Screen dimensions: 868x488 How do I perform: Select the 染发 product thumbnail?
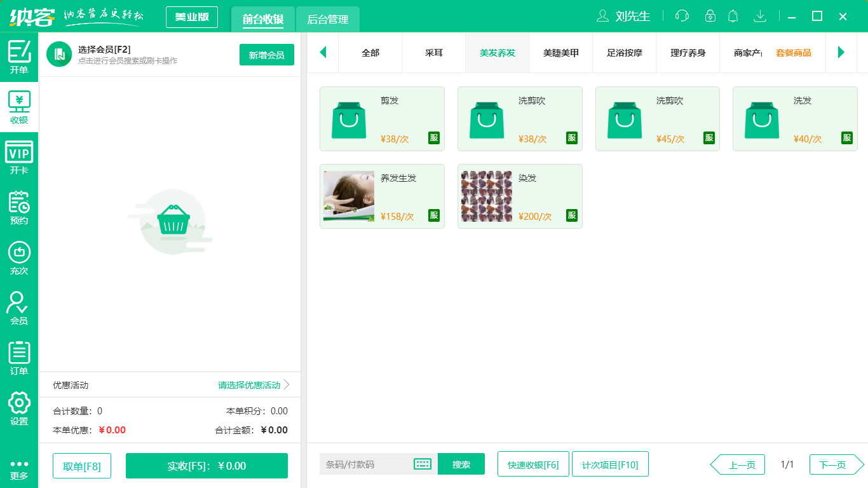pos(487,196)
